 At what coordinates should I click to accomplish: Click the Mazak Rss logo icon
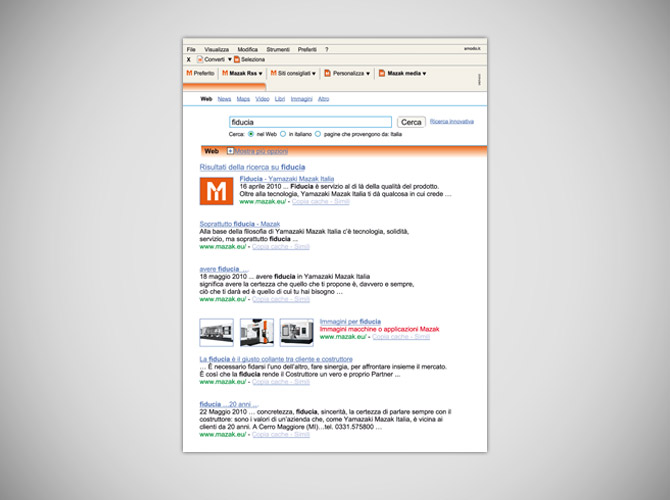(225, 73)
